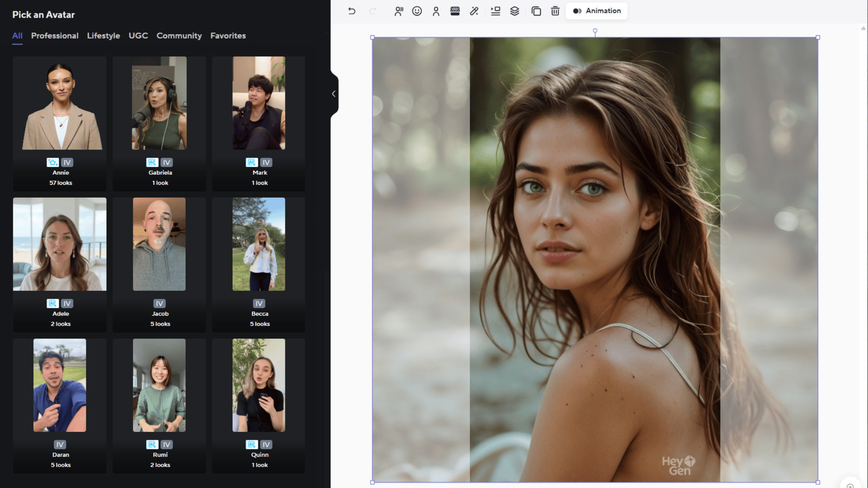Delete the avatar with the trash icon
This screenshot has height=488, width=868.
[x=555, y=11]
